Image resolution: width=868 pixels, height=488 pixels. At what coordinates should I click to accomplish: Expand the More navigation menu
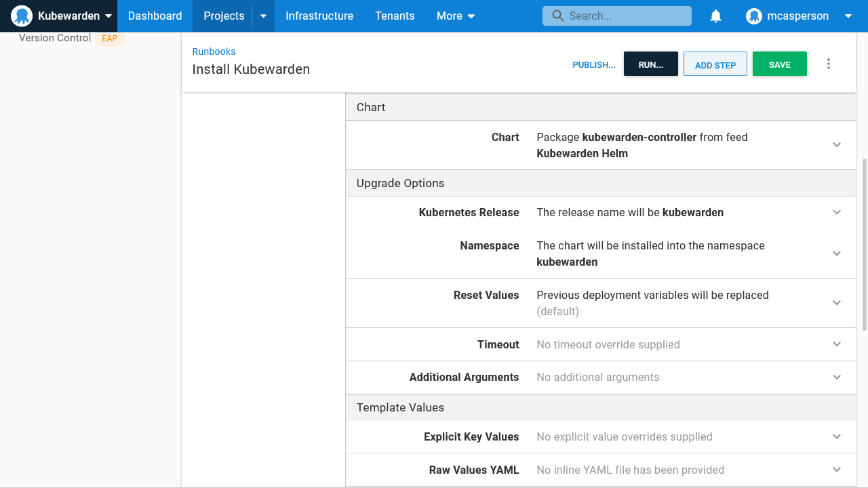click(x=455, y=16)
